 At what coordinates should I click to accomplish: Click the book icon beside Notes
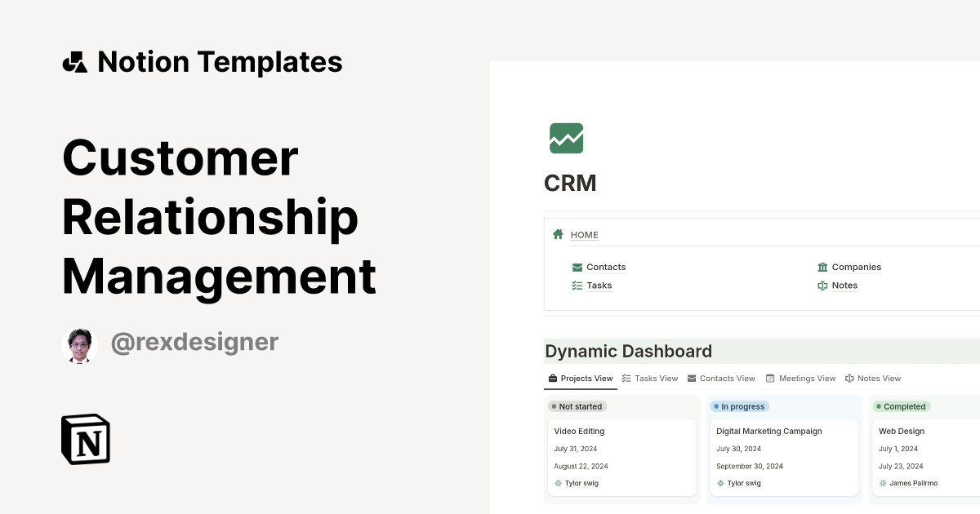pos(822,285)
